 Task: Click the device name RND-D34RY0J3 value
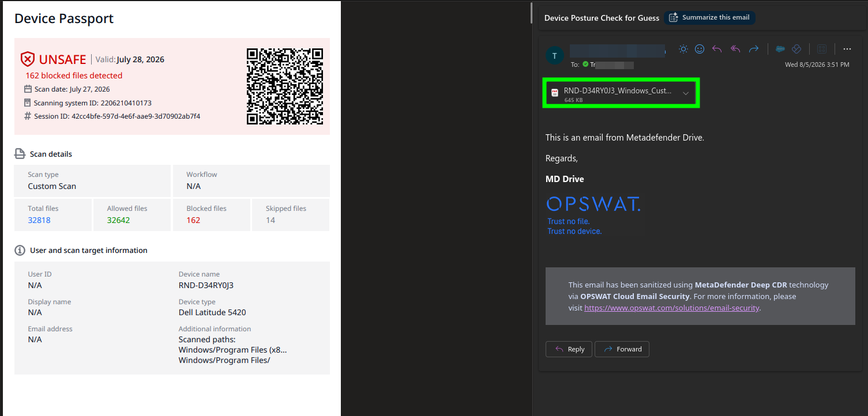click(x=206, y=285)
